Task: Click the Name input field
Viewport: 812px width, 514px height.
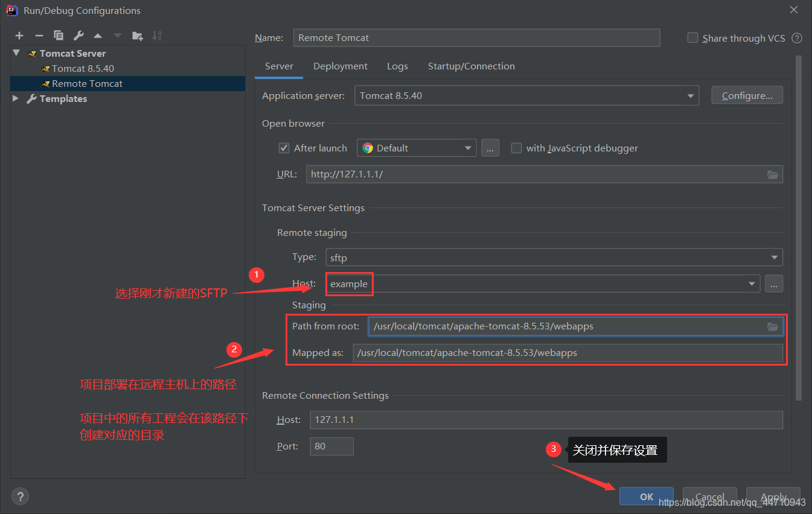Action: coord(476,37)
